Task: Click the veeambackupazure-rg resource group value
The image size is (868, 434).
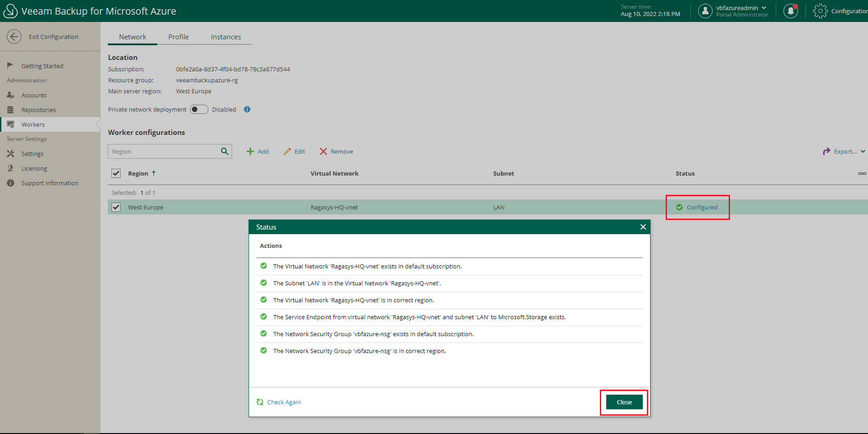Action: point(207,80)
